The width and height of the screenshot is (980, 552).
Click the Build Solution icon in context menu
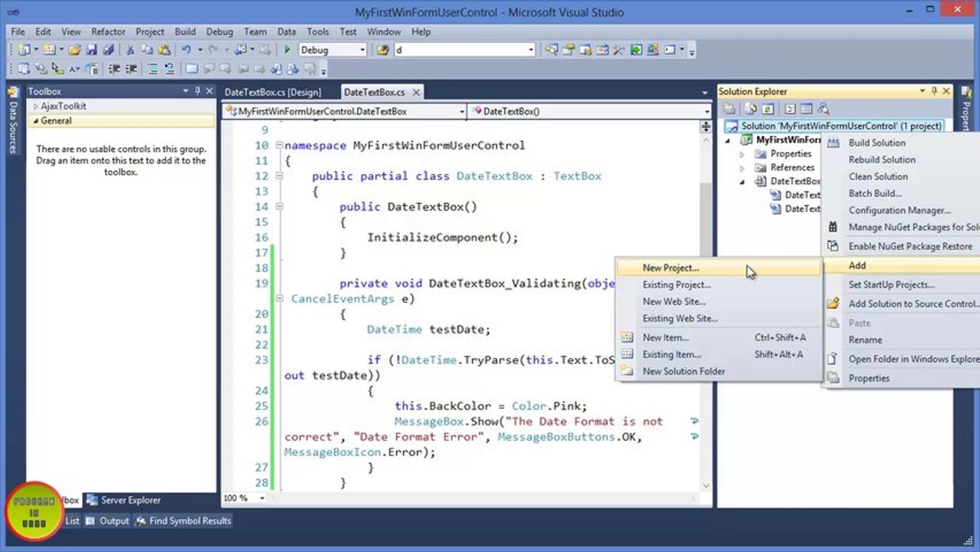click(x=834, y=143)
